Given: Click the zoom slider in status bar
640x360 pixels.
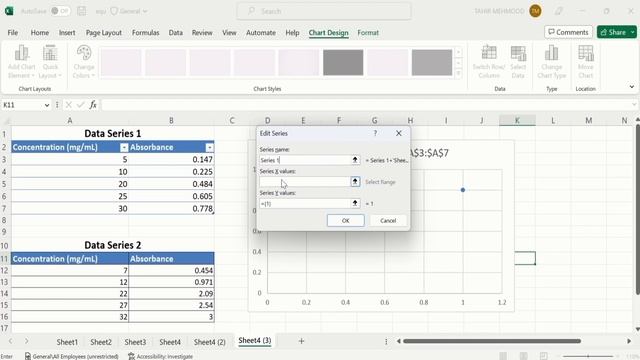Looking at the screenshot, I should 588,356.
